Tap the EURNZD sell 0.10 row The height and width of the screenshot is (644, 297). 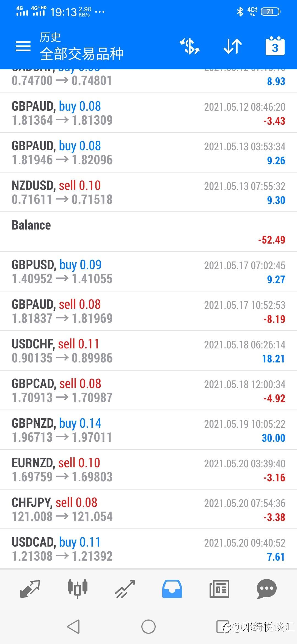(x=148, y=470)
